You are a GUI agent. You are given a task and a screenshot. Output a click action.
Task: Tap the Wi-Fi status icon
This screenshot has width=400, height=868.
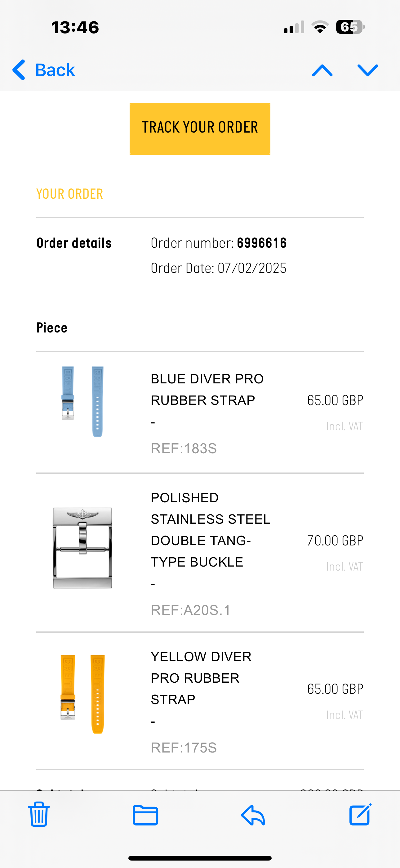coord(320,27)
